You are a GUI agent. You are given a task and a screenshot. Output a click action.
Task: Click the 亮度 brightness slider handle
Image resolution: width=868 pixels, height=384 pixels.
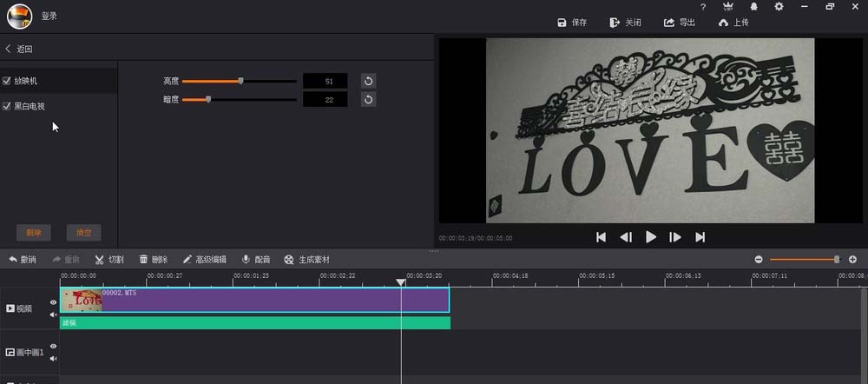(x=240, y=81)
